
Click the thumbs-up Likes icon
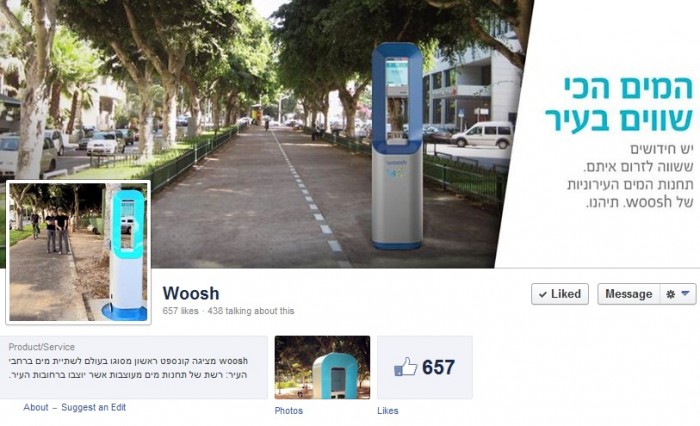[x=405, y=367]
